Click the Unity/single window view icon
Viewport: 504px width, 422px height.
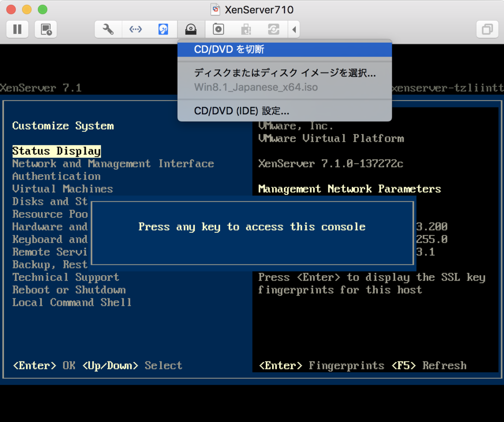487,29
